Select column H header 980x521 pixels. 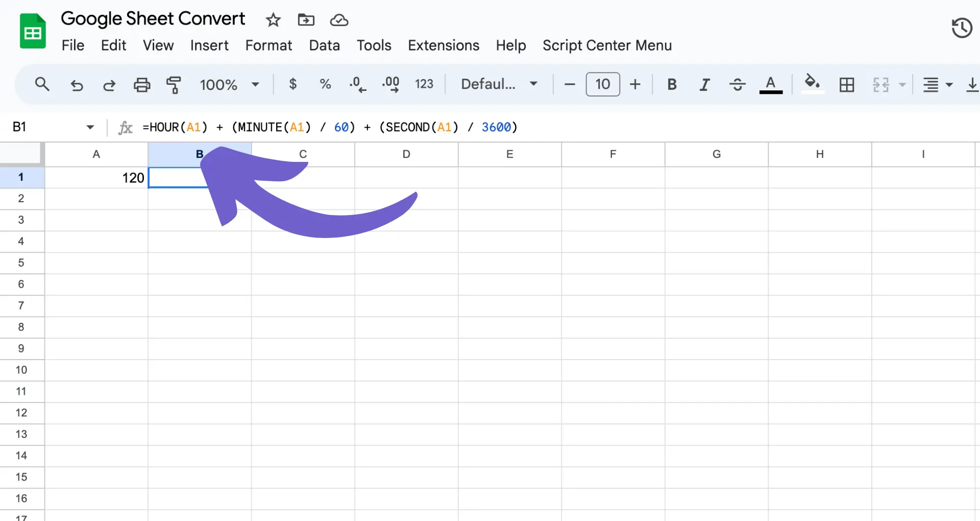(820, 154)
